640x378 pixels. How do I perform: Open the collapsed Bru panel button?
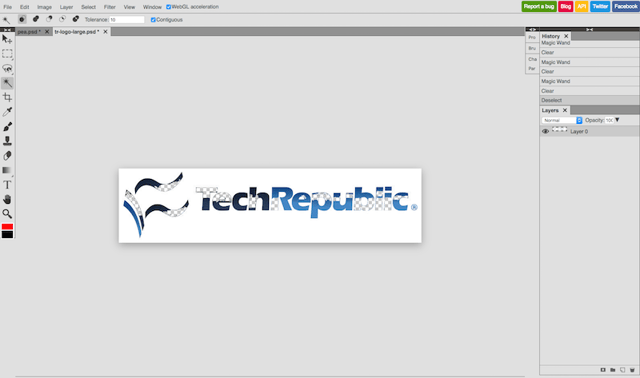pyautogui.click(x=532, y=48)
